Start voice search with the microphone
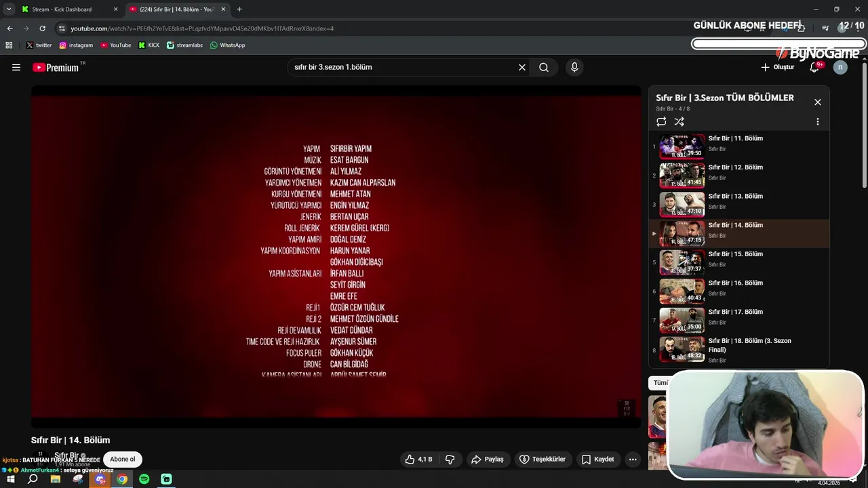 574,67
